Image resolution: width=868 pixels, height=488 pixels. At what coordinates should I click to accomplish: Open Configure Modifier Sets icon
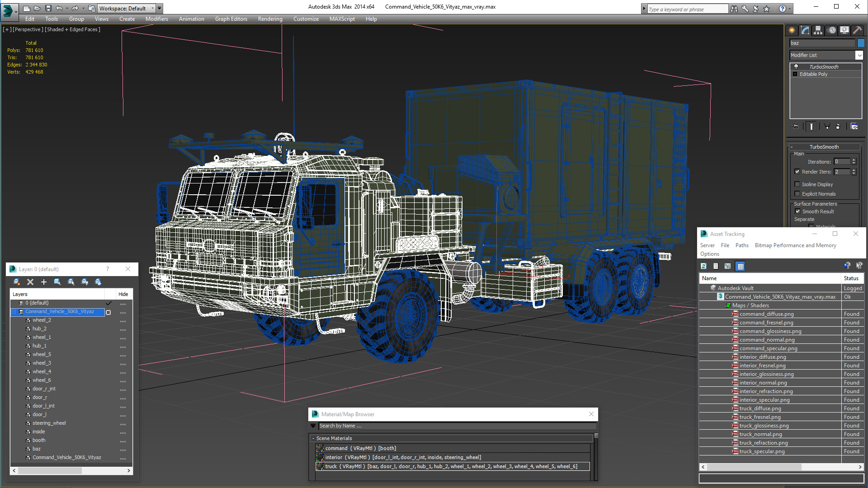coord(854,127)
